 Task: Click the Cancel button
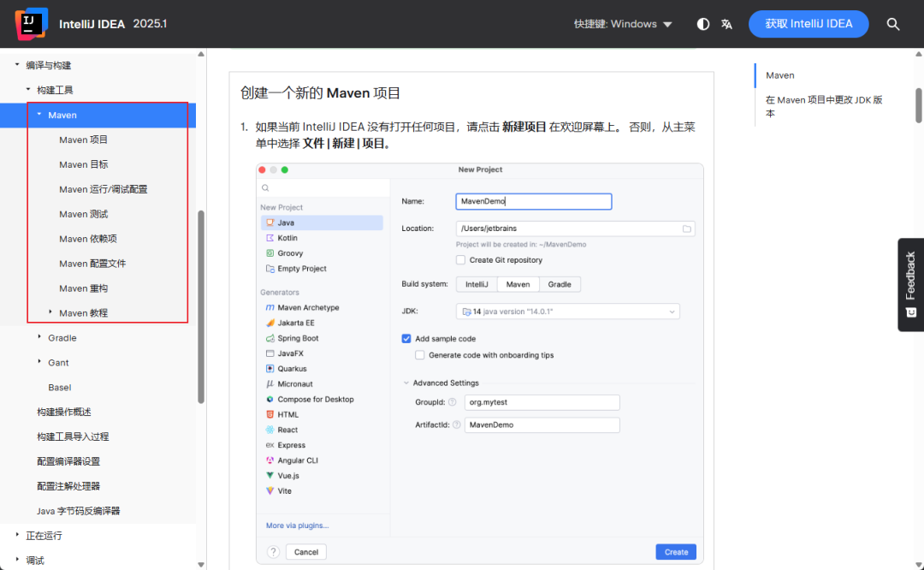tap(305, 552)
